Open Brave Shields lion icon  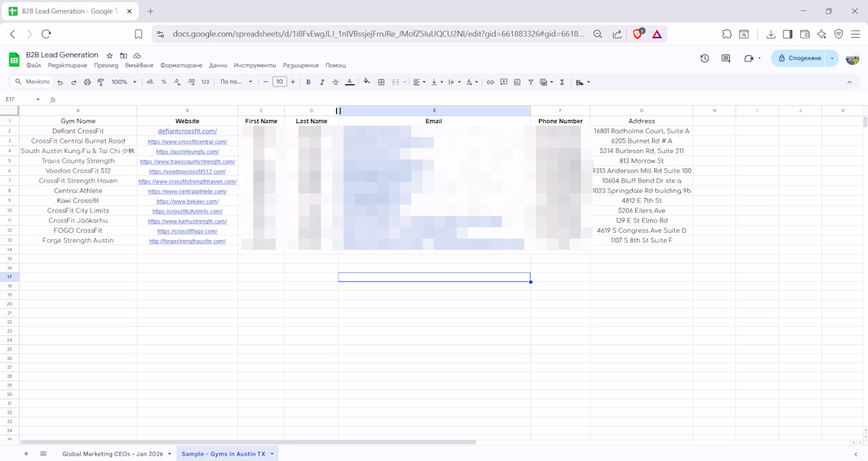[638, 34]
